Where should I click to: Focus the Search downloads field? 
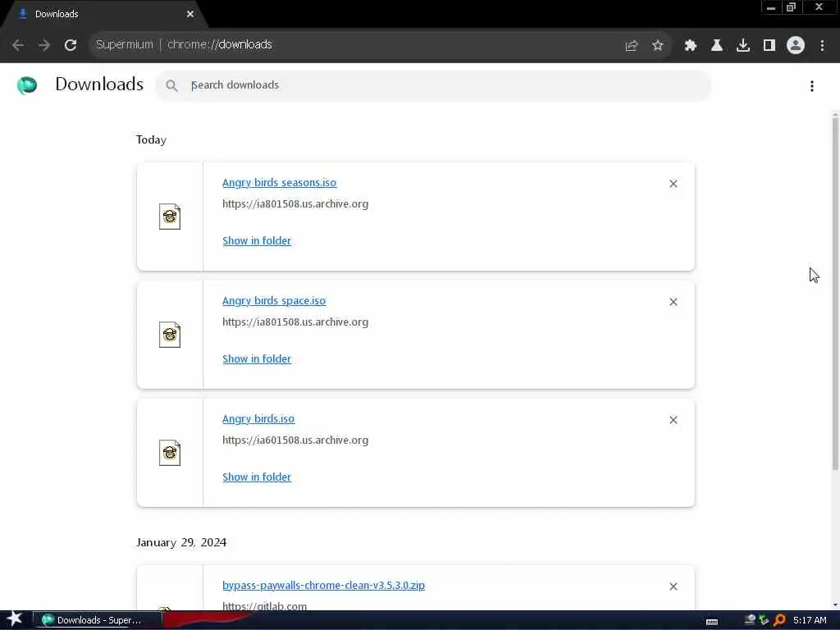coord(433,85)
